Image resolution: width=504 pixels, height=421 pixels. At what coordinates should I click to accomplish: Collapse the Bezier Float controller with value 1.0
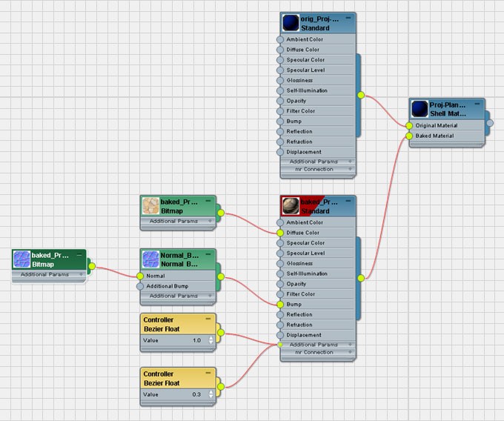(208, 319)
